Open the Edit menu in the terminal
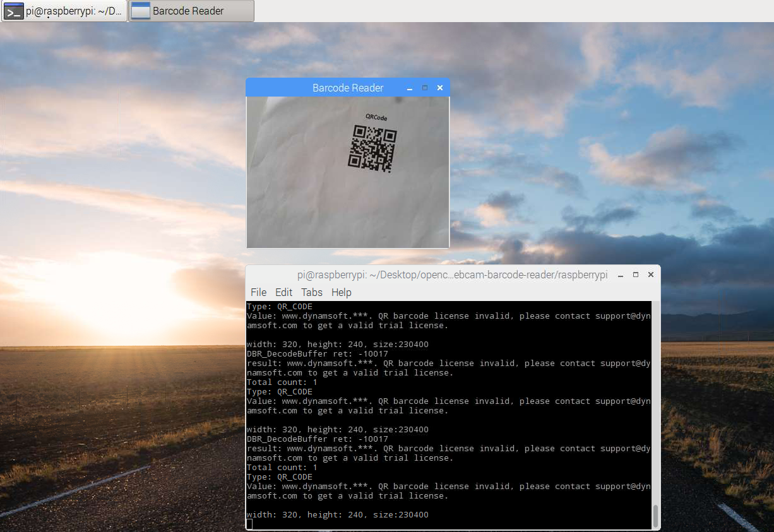Screen dimensions: 774x532 click(283, 292)
